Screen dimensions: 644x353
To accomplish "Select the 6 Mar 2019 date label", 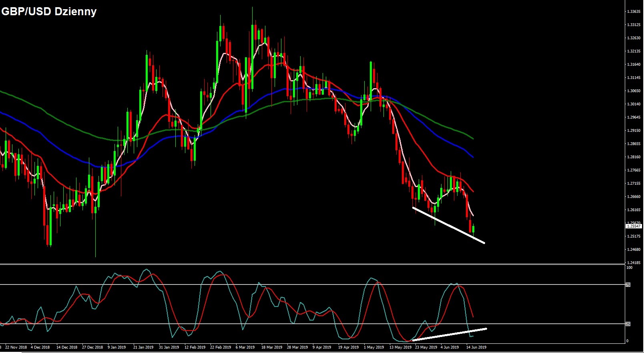I will tap(245, 347).
